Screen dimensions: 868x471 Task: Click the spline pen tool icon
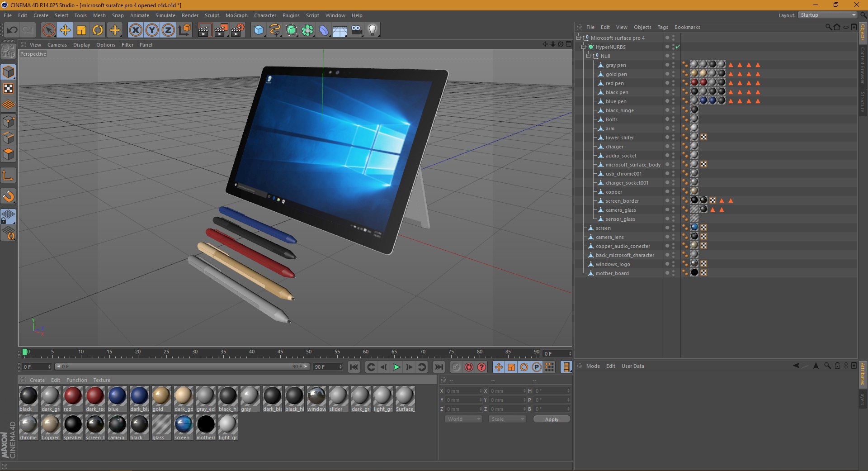[x=275, y=30]
